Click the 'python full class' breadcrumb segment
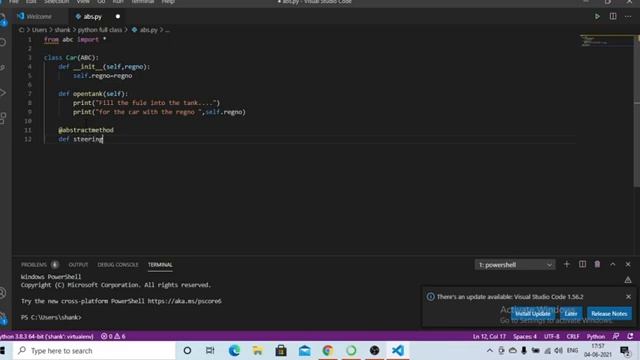640x360 pixels. [x=100, y=30]
